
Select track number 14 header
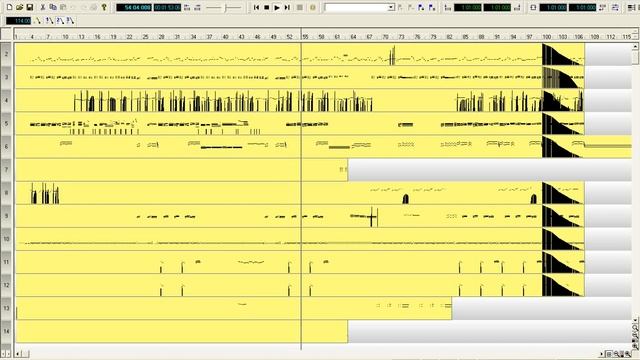(6, 331)
